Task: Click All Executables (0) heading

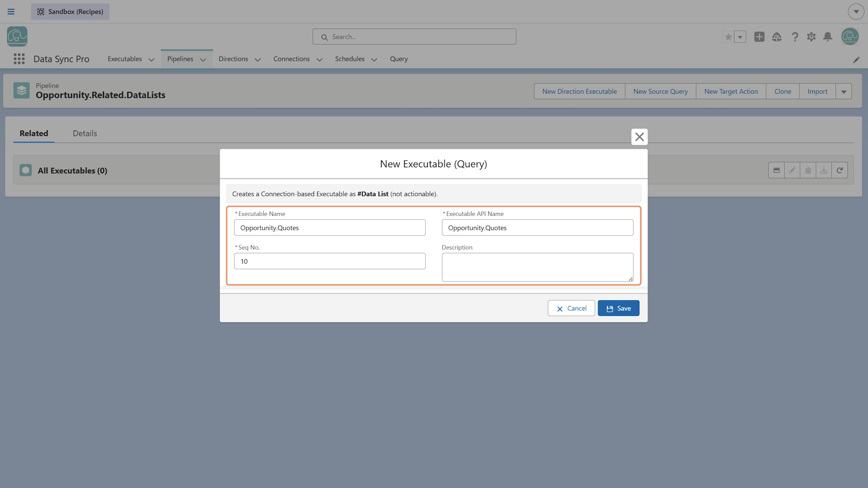Action: (72, 170)
